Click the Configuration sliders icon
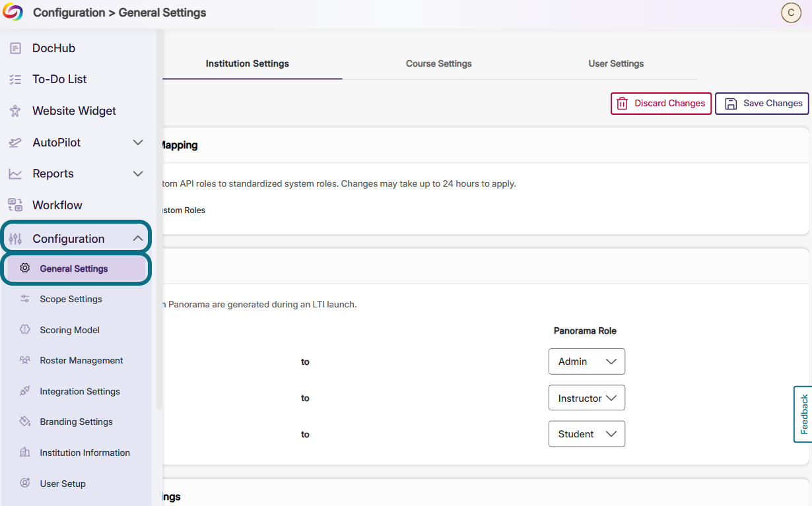Image resolution: width=812 pixels, height=506 pixels. pyautogui.click(x=15, y=239)
